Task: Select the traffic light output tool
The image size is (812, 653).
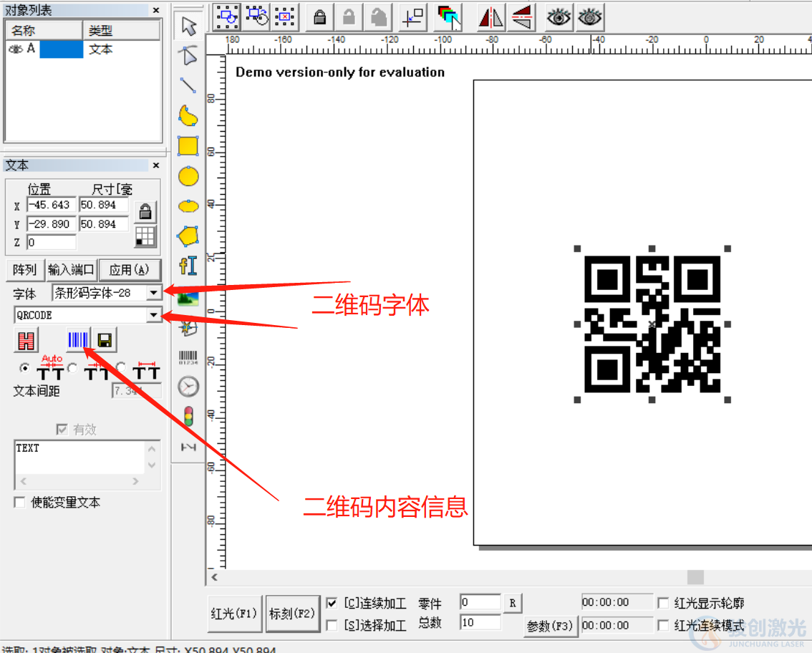Action: pos(188,416)
